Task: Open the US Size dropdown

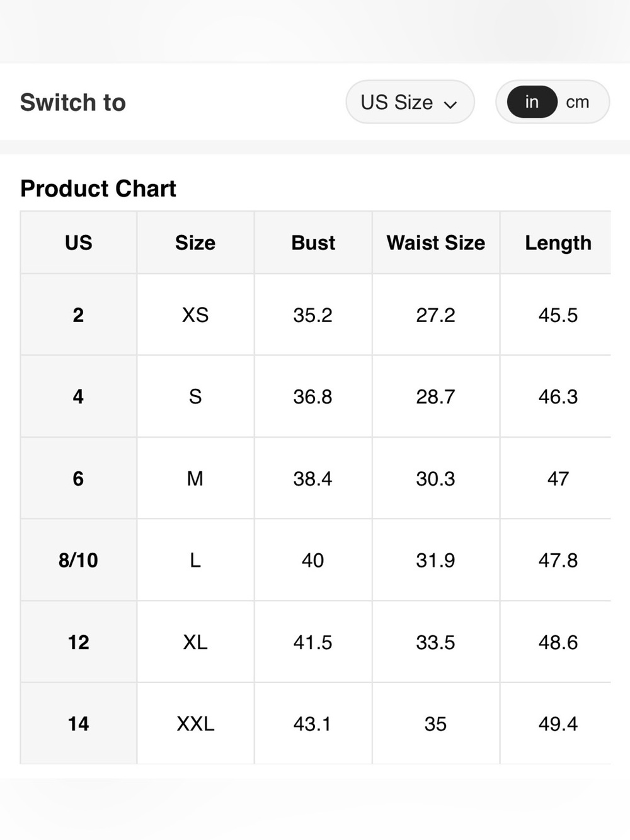Action: pos(409,102)
